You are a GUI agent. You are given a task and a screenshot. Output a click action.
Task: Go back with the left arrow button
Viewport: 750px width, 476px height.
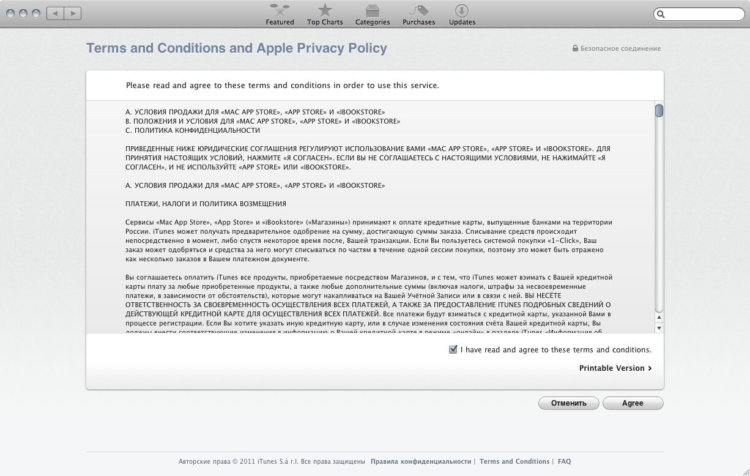pyautogui.click(x=55, y=13)
